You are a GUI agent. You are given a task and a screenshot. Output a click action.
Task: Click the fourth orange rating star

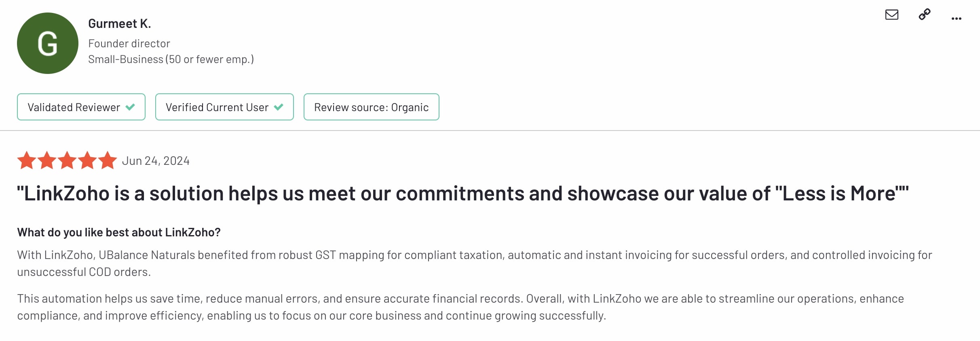tap(87, 160)
